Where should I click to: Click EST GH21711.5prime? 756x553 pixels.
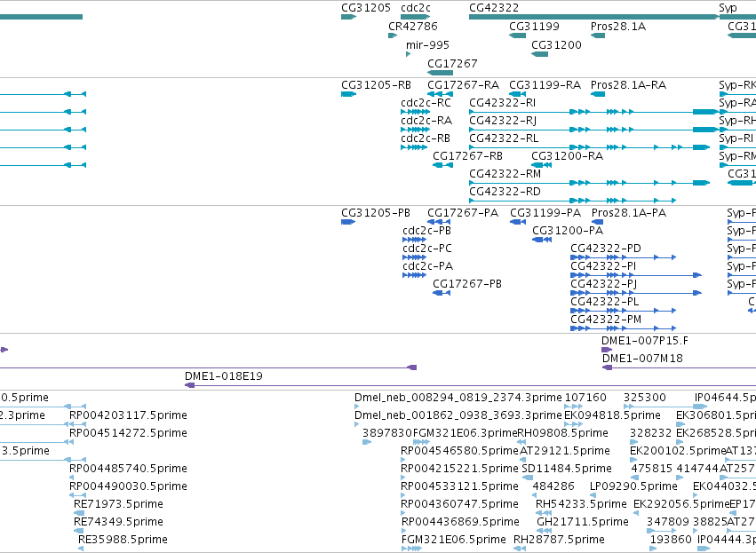point(583,522)
